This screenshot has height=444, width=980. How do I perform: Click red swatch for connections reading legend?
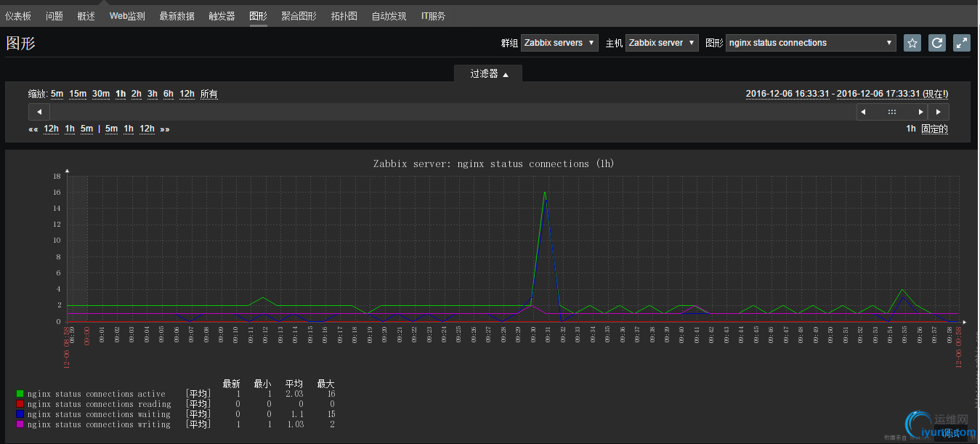[20, 404]
